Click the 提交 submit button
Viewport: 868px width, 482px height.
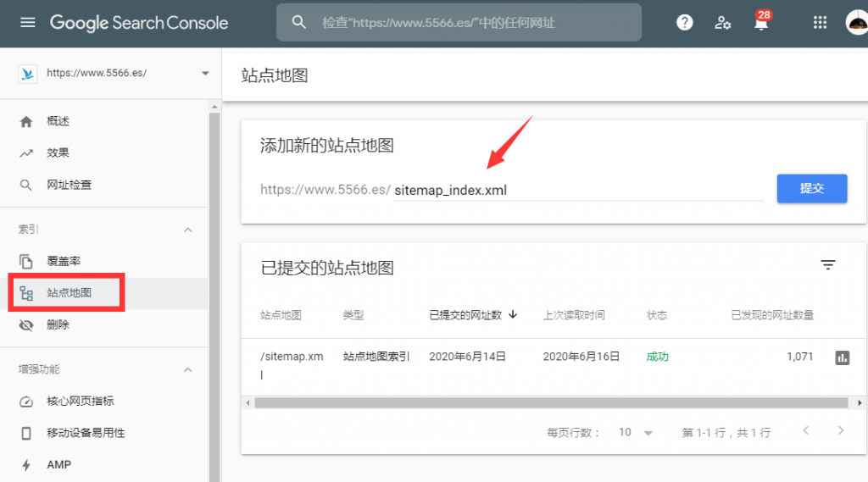[812, 189]
